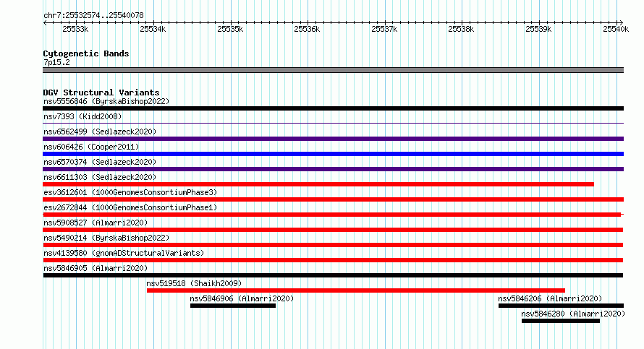Screen dimensions: 644x349
Task: Select the purple nsv6570374 variant bar
Action: pos(333,169)
